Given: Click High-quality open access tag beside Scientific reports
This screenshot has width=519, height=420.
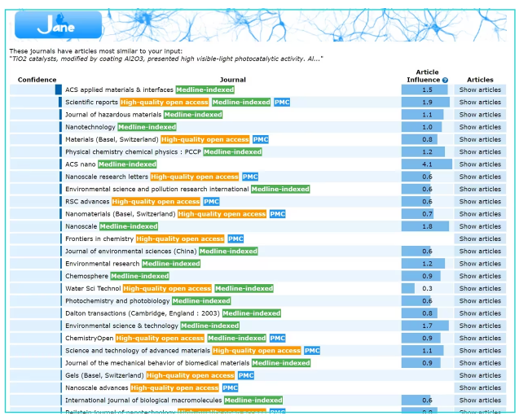Looking at the screenshot, I should pyautogui.click(x=165, y=103).
